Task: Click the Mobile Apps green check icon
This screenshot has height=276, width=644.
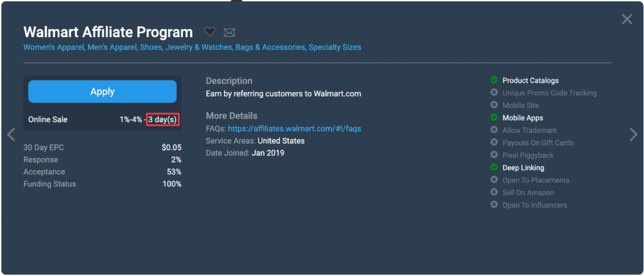Action: 494,118
